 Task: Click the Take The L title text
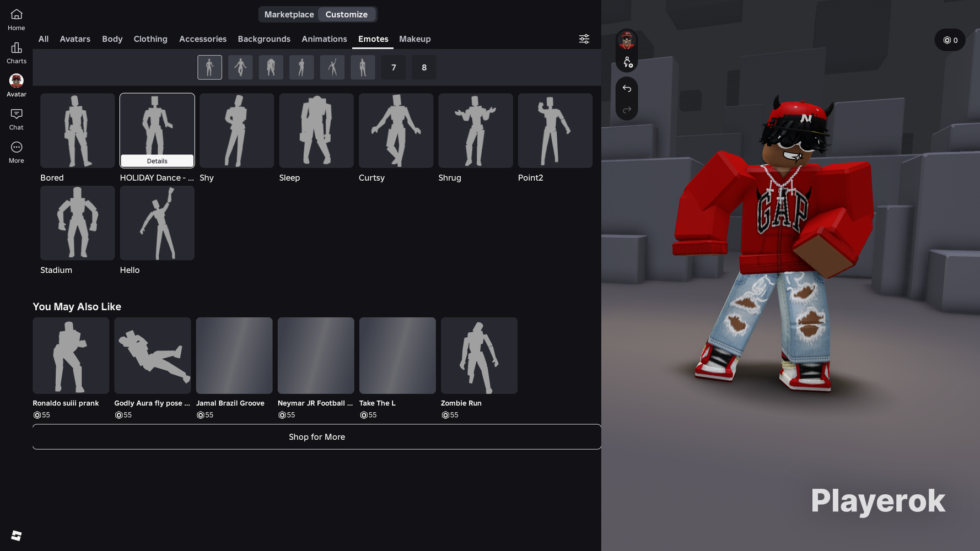[378, 403]
